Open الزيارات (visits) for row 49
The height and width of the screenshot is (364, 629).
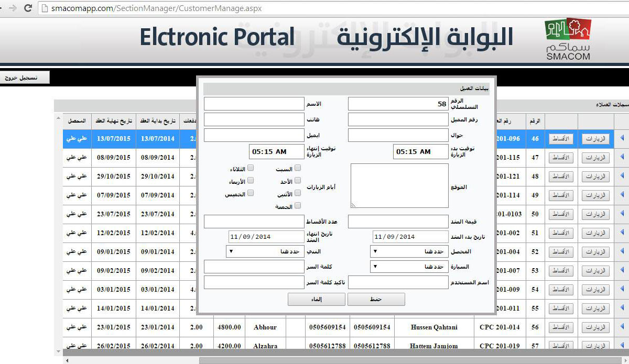click(595, 195)
